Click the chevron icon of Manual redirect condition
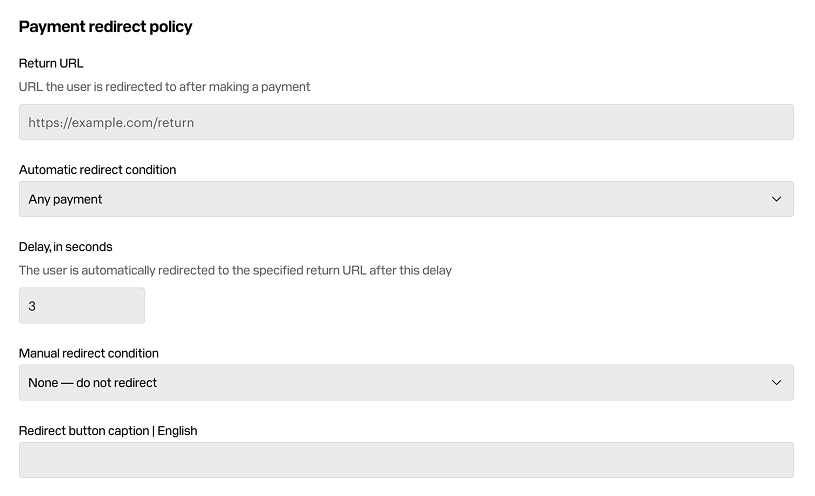Viewport: 815px width, 496px height. pos(776,383)
